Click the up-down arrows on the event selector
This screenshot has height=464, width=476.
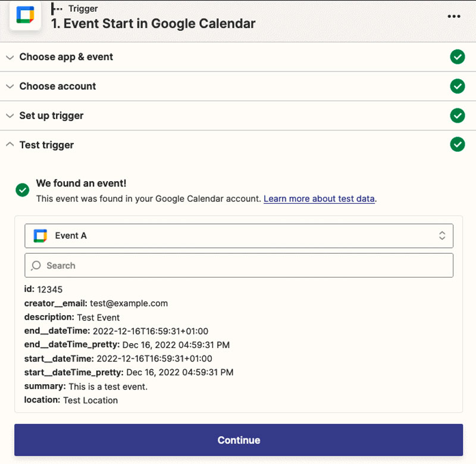tap(442, 235)
